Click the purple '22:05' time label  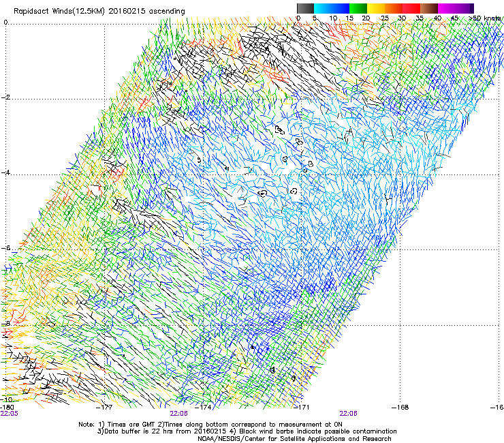10,414
